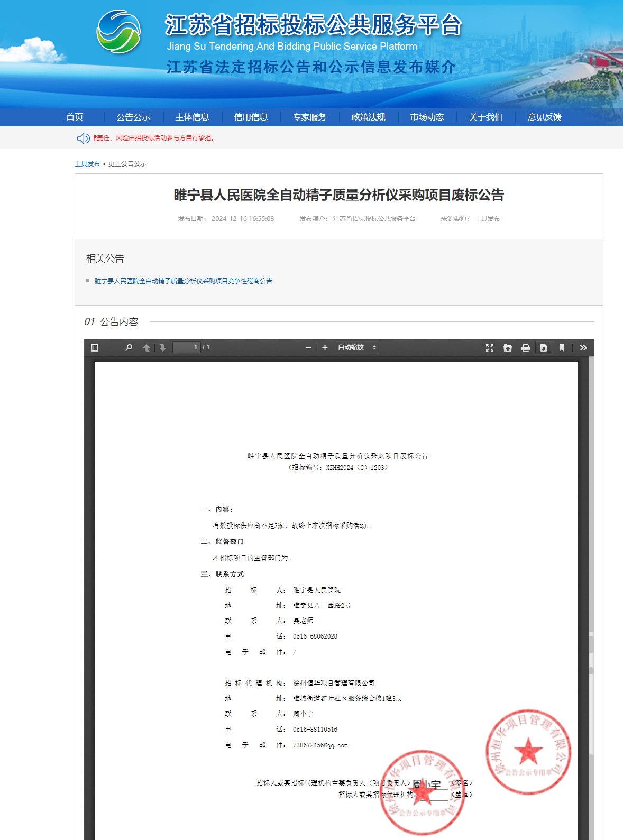Screen dimensions: 623x840
Task: Go to previous PDF page arrow
Action: coord(146,347)
